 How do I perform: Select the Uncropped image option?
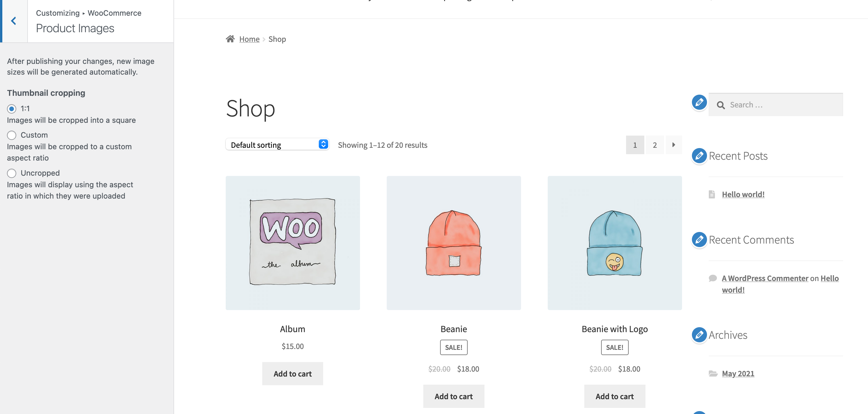pyautogui.click(x=11, y=173)
